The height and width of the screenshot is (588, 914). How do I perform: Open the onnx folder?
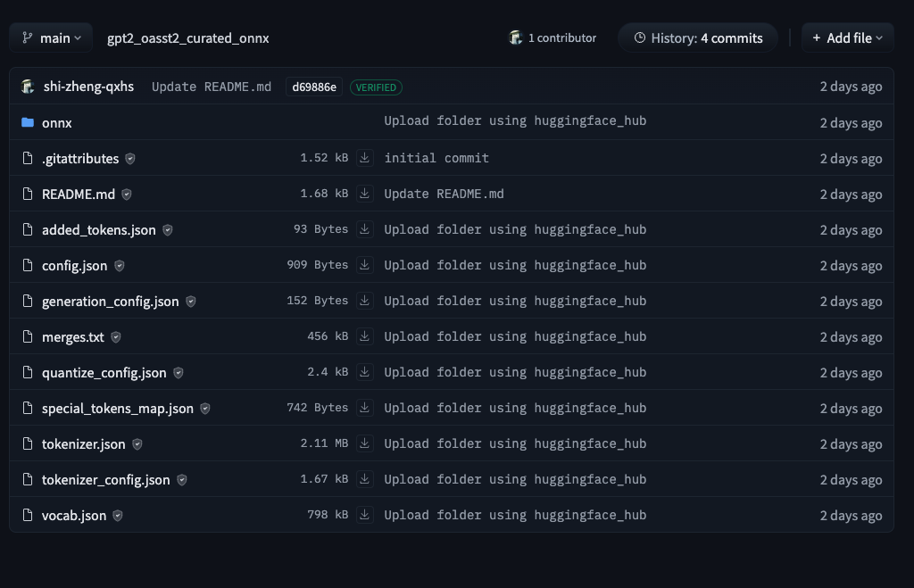coord(56,123)
